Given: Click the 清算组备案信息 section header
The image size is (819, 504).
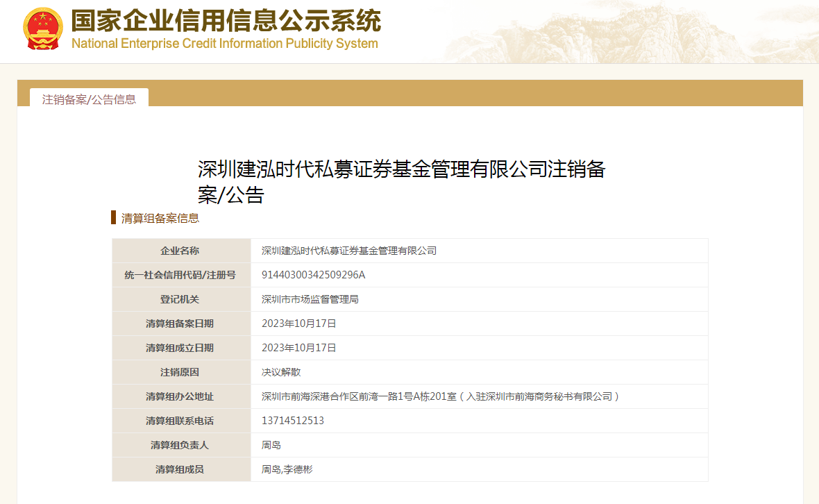Looking at the screenshot, I should [160, 218].
